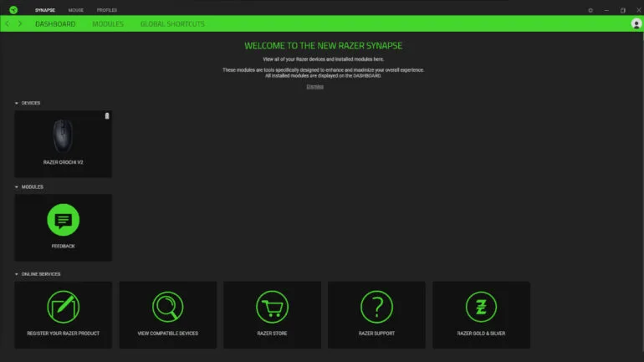Viewport: 644px width, 362px height.
Task: Click the Register Your Razer Product icon
Action: 64,307
